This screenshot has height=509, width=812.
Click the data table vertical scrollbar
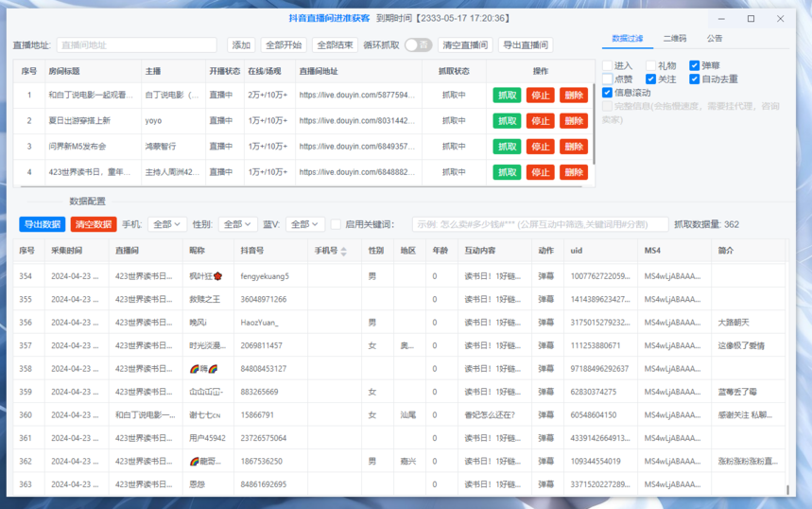coord(787,489)
